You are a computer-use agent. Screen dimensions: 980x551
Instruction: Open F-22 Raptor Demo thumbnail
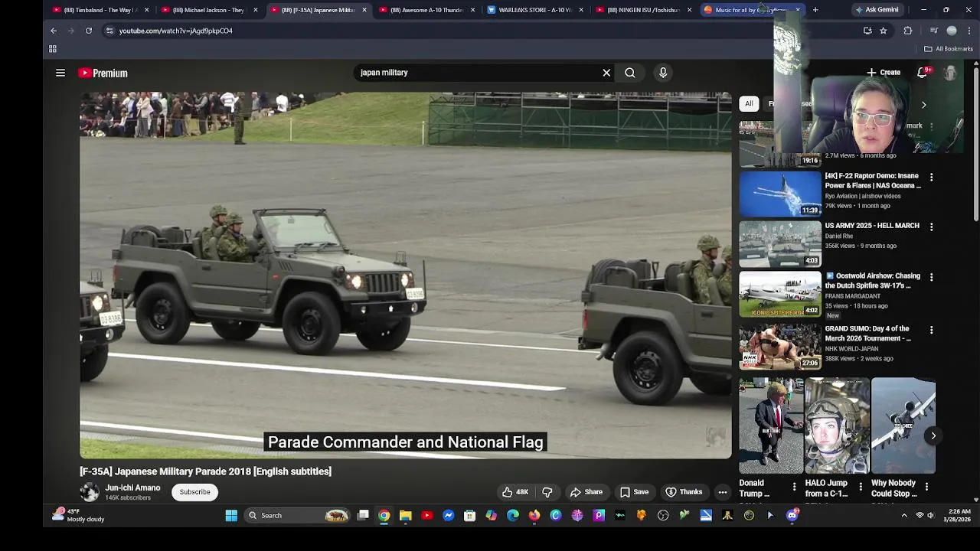780,194
